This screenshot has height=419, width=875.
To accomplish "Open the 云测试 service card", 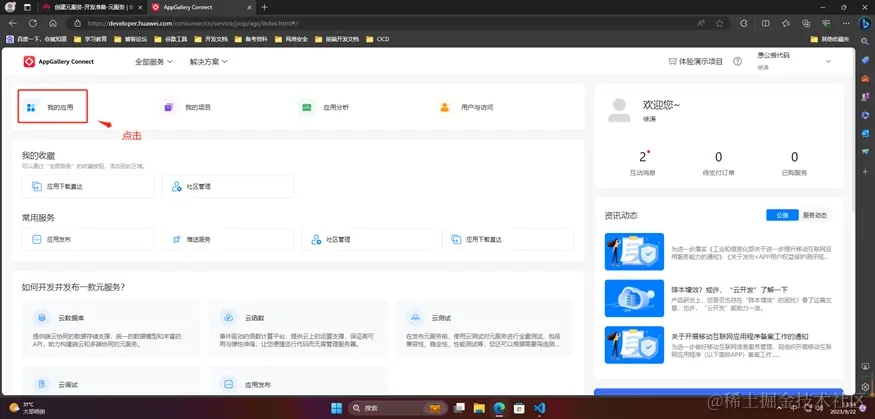I will [484, 328].
